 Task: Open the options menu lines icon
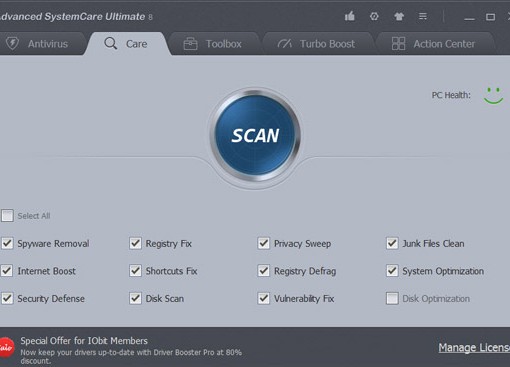(423, 16)
